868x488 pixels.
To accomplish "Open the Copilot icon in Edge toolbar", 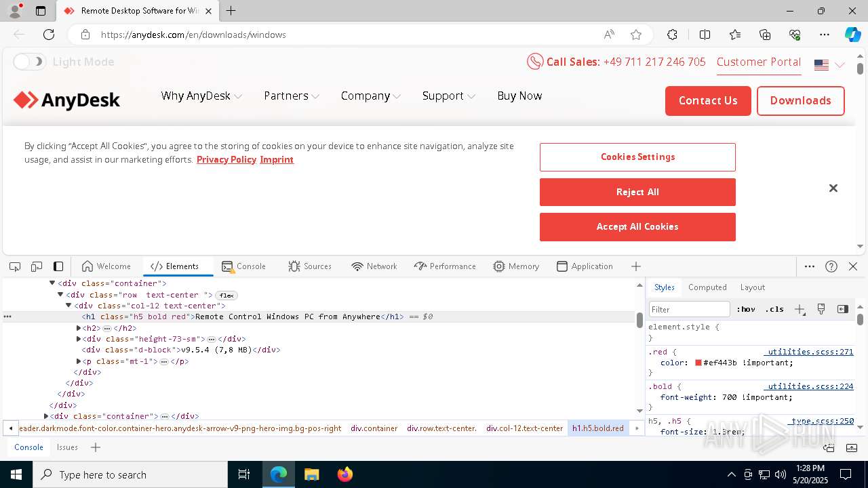I will 852,35.
